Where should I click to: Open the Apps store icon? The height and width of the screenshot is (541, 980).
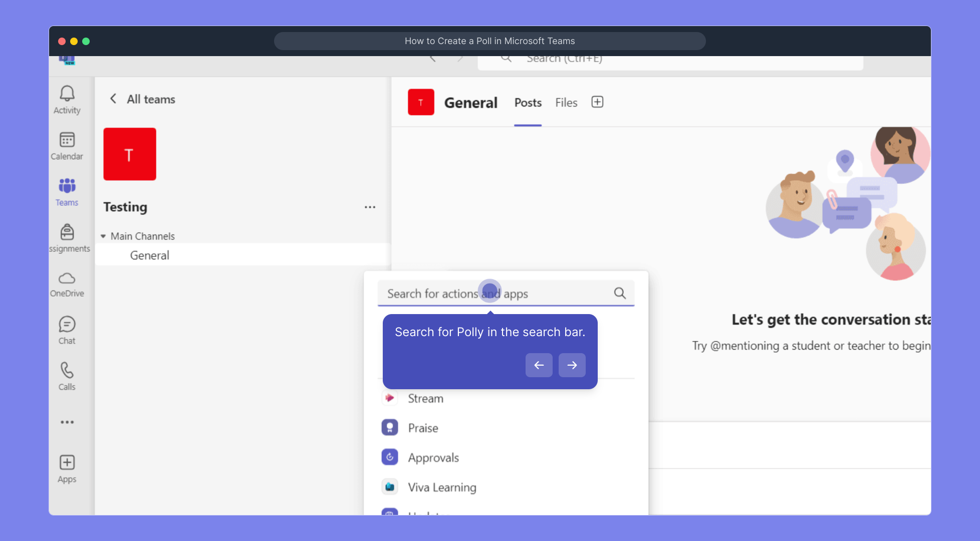pos(67,466)
